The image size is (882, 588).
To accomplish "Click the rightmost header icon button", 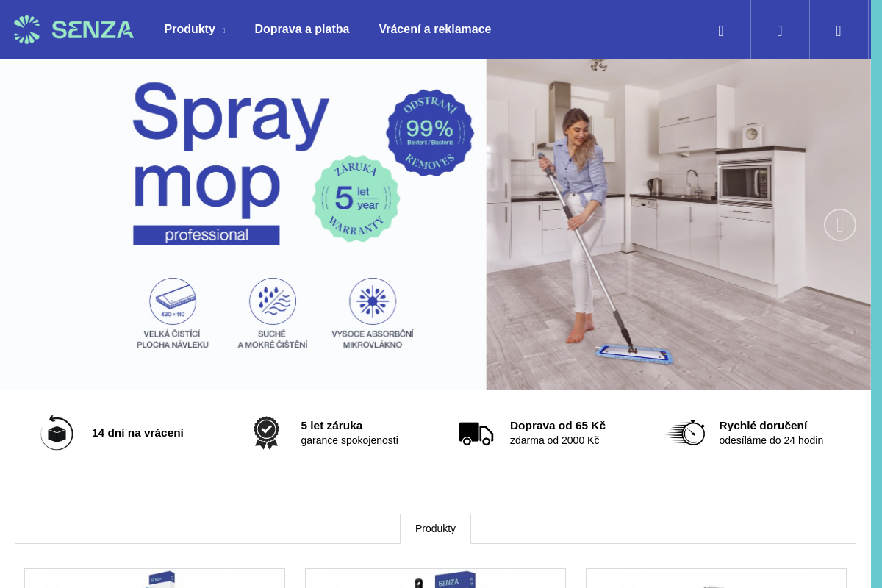I will (x=839, y=30).
